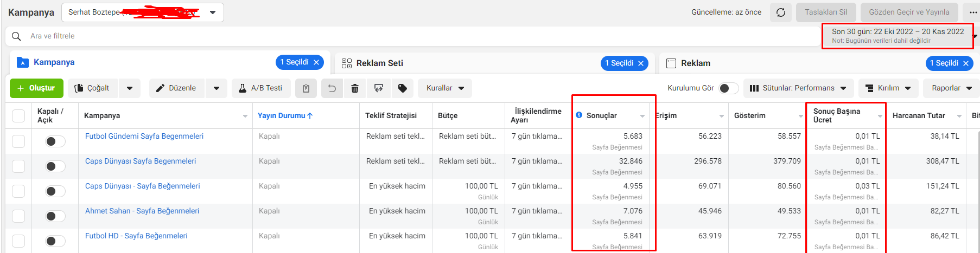Open the Kurallar dropdown
980x253 pixels.
pyautogui.click(x=445, y=88)
